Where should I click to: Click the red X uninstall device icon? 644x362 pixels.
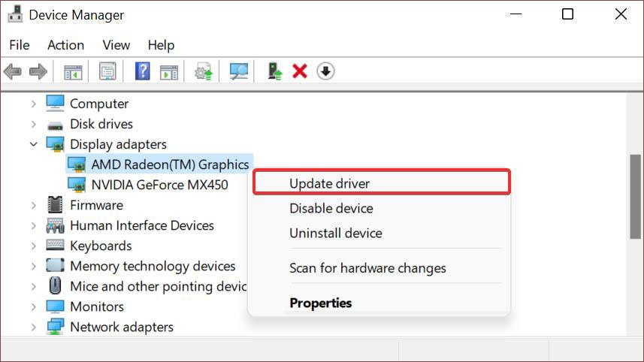[300, 71]
